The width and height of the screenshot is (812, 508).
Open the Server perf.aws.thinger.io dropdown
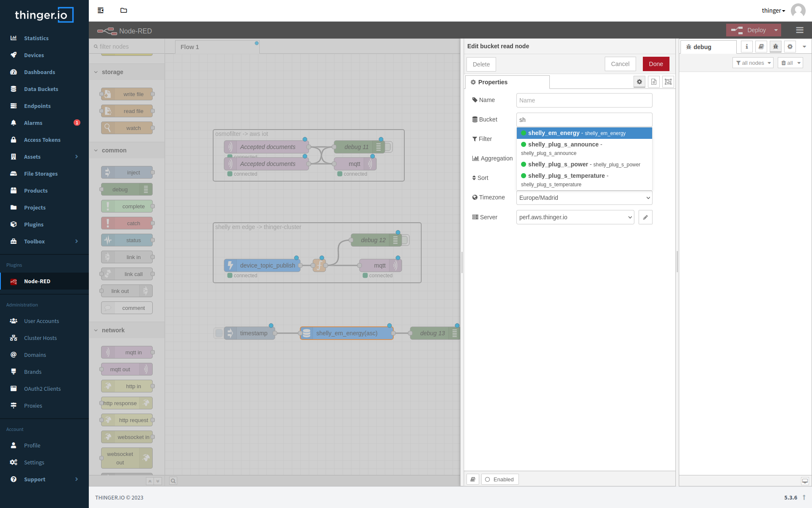click(x=575, y=217)
